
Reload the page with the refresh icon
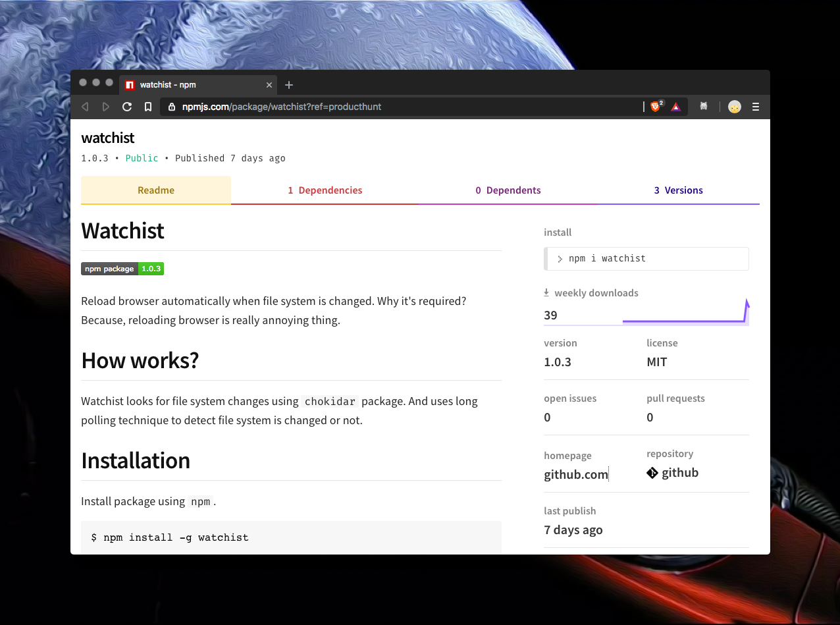(x=127, y=107)
